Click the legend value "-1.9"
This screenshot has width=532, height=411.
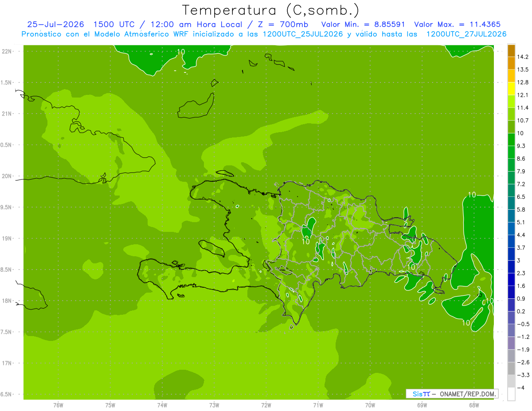(523, 349)
